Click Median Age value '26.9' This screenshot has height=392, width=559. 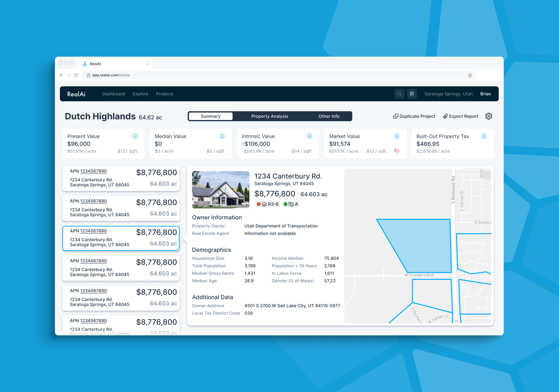249,281
